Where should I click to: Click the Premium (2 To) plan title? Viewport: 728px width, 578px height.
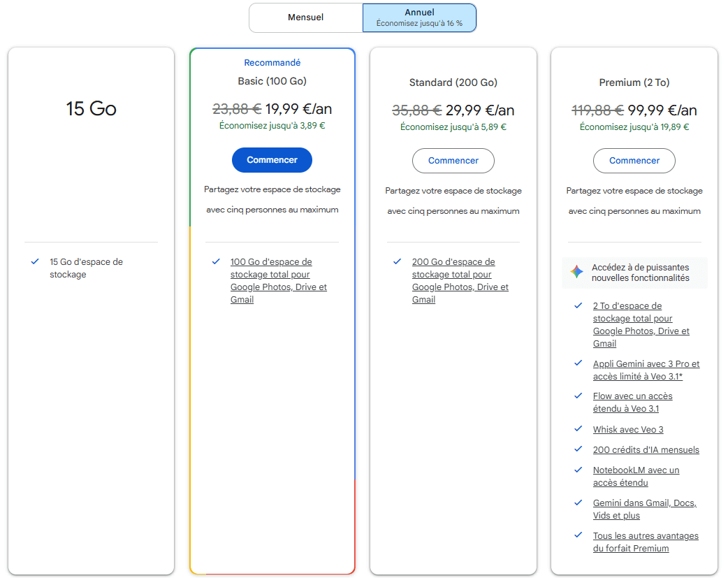tap(634, 82)
